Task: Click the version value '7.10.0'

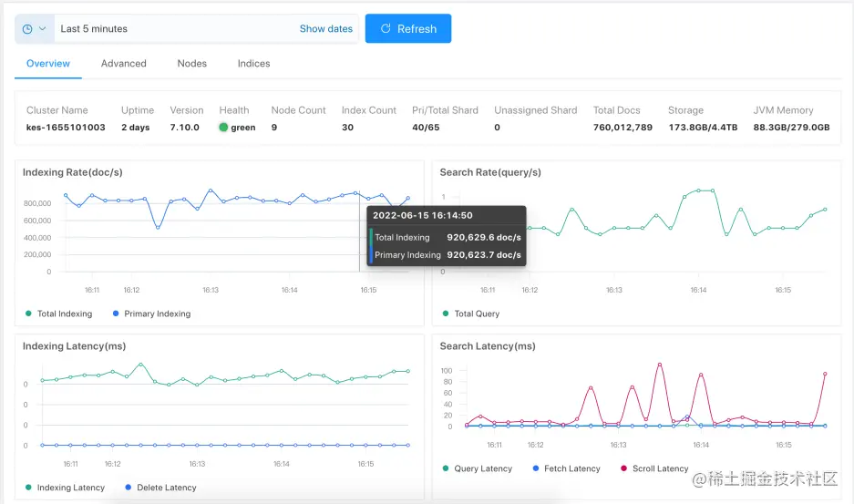Action: (x=185, y=128)
